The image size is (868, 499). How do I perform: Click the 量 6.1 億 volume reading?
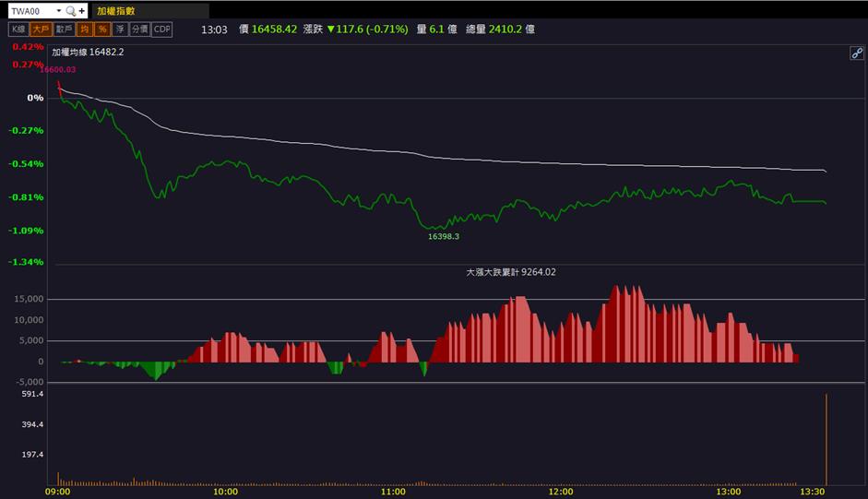pos(437,30)
